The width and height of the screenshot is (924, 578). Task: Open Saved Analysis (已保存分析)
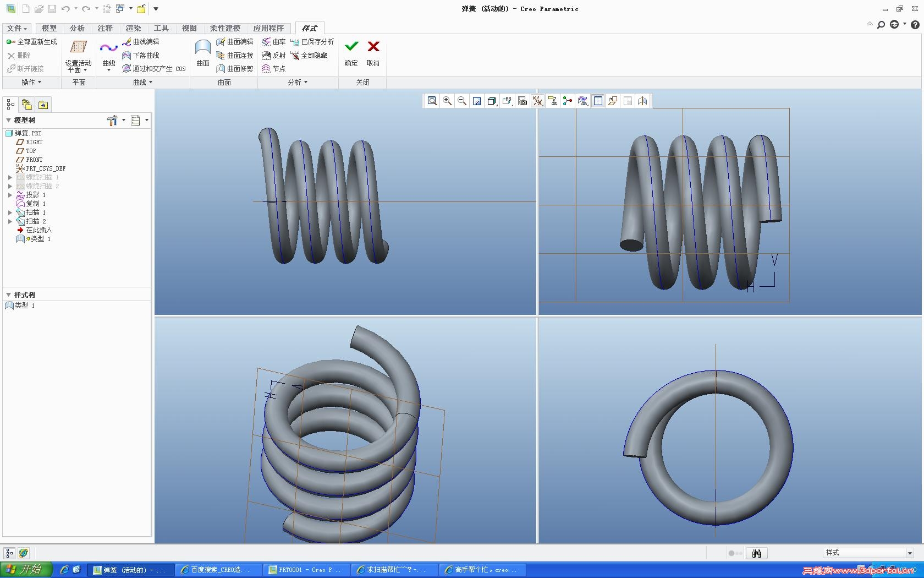[312, 42]
